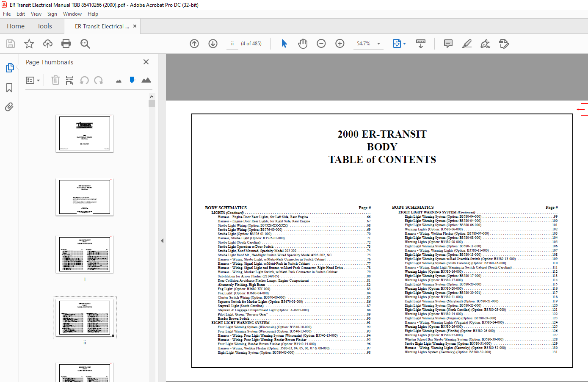588x382 pixels.
Task: Open the File menu
Action: click(7, 14)
